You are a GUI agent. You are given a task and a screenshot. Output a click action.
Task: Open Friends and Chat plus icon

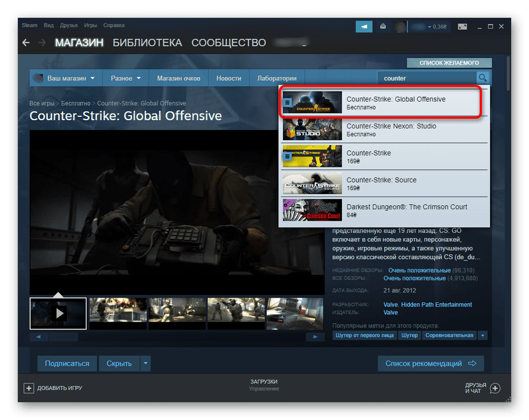coord(495,388)
